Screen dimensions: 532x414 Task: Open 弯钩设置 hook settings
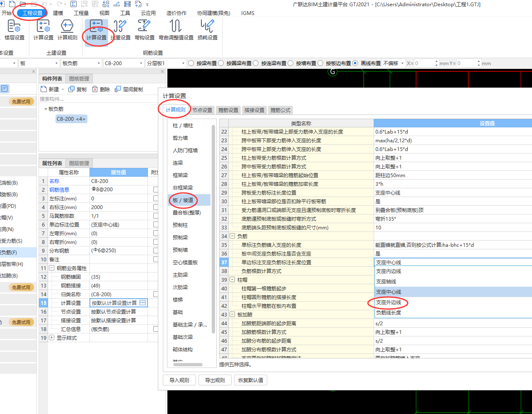pos(145,30)
